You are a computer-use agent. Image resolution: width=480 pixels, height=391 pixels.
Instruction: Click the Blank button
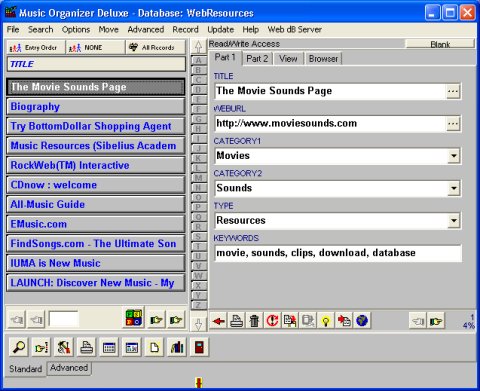(440, 44)
